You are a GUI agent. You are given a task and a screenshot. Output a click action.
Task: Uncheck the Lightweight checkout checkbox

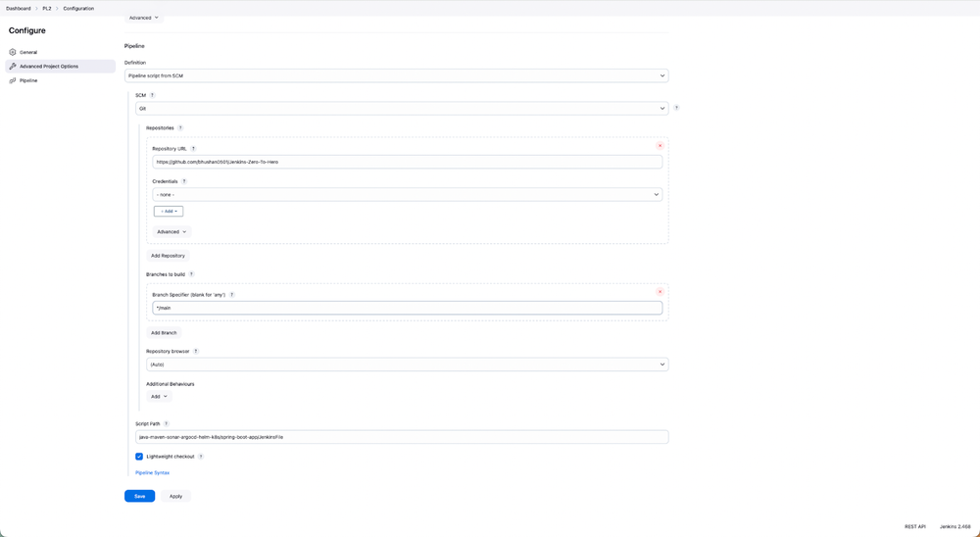pos(139,457)
